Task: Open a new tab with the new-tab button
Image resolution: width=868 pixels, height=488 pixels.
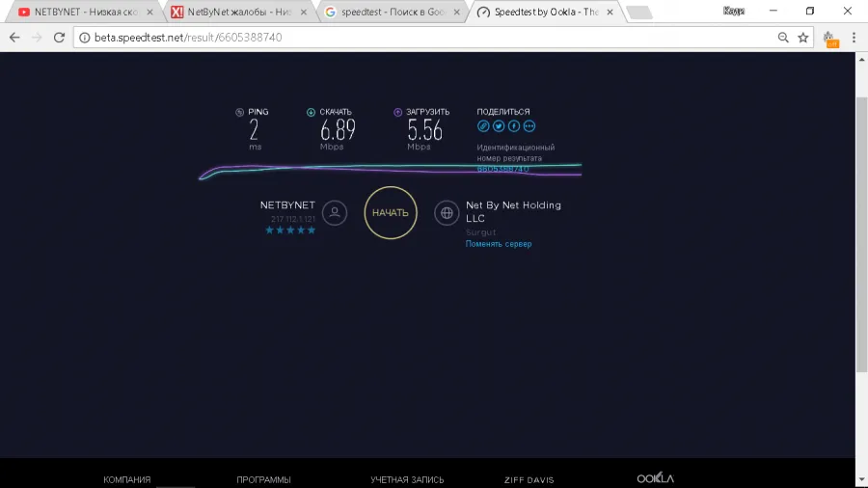Action: (x=639, y=13)
